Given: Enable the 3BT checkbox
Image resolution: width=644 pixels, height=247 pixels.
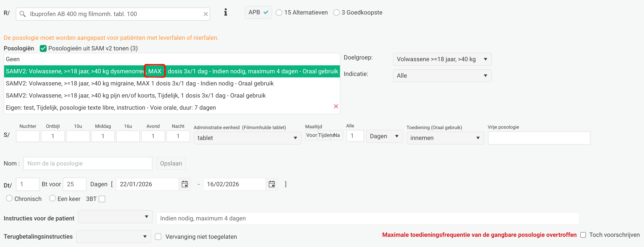Looking at the screenshot, I should coord(102,199).
